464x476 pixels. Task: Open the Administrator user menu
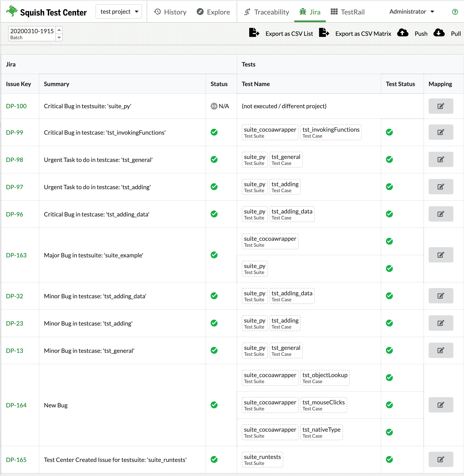pyautogui.click(x=412, y=12)
